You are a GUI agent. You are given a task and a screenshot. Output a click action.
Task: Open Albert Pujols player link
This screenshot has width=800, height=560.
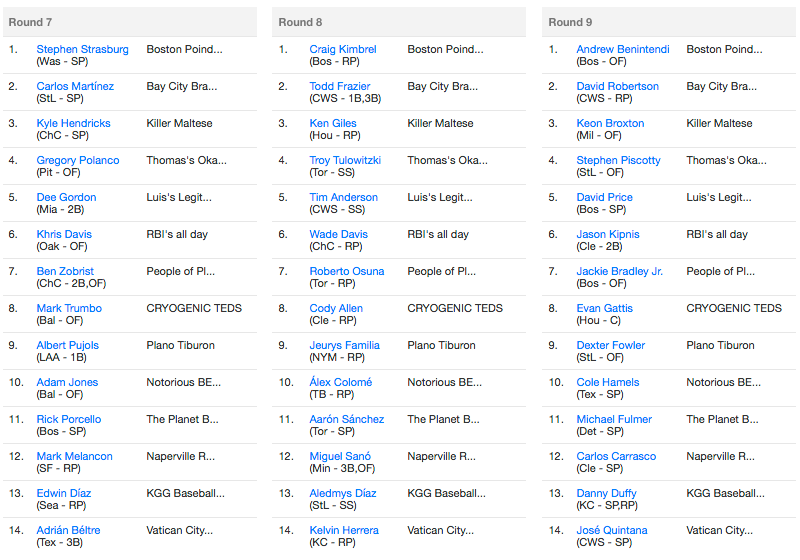(68, 345)
